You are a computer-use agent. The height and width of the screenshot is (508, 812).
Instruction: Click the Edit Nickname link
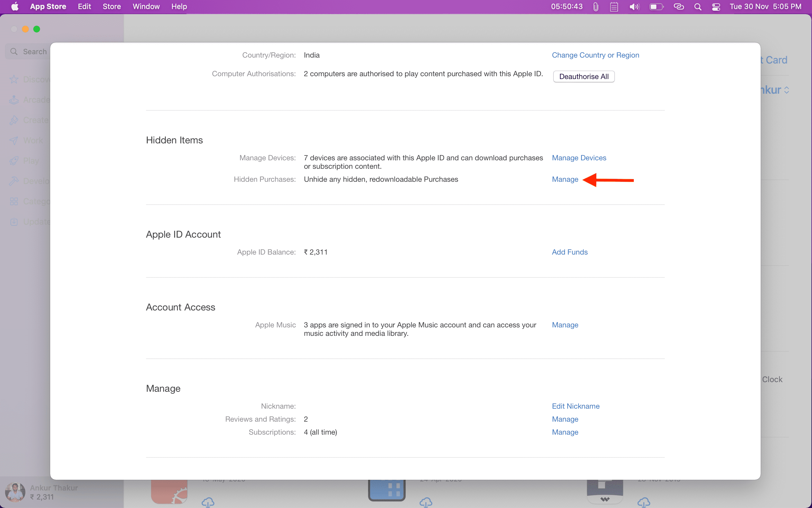pos(575,406)
